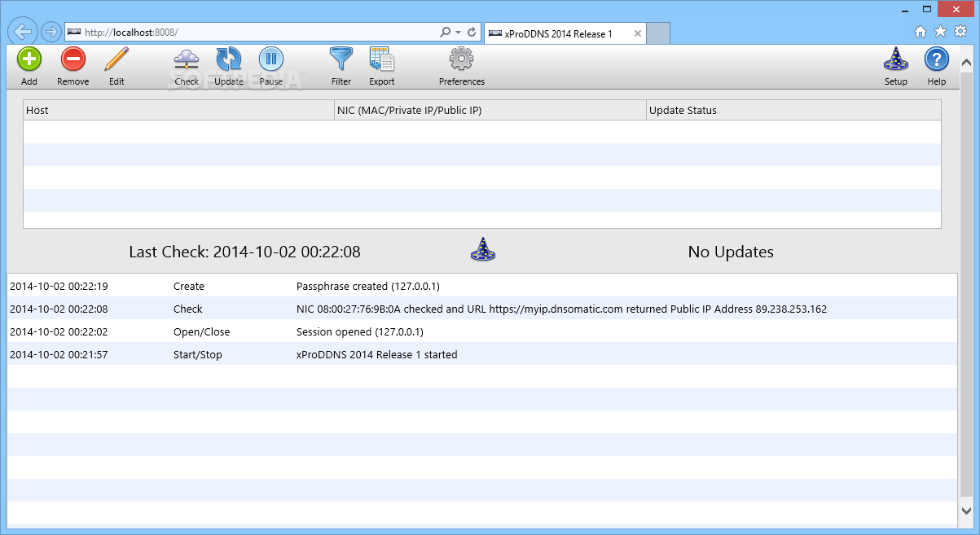This screenshot has width=980, height=535.
Task: Reload the page with refresh icon
Action: pyautogui.click(x=472, y=33)
